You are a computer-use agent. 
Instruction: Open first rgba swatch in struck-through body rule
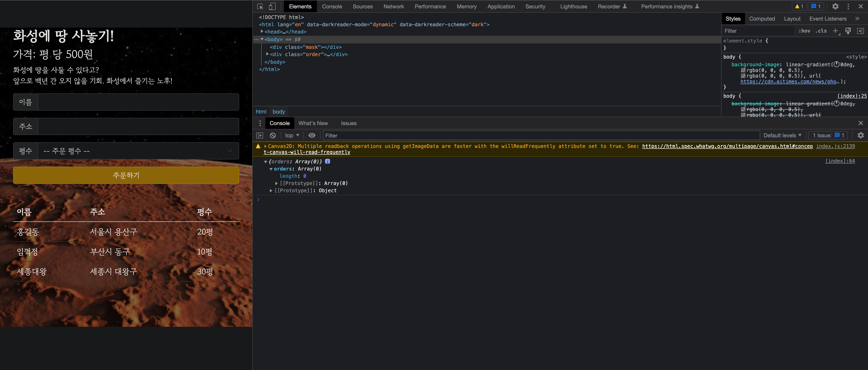pos(743,110)
